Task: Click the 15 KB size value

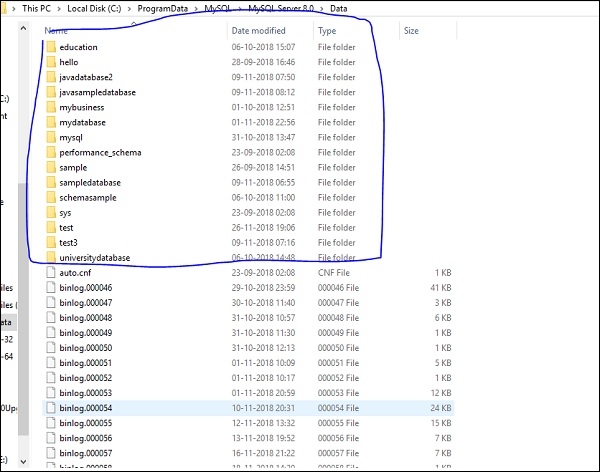Action: tap(441, 423)
